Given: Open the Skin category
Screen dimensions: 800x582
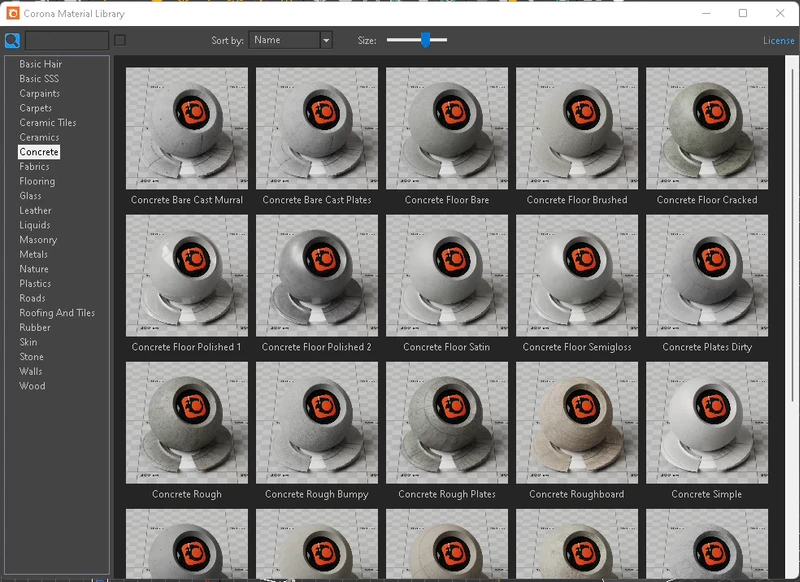Looking at the screenshot, I should tap(29, 342).
